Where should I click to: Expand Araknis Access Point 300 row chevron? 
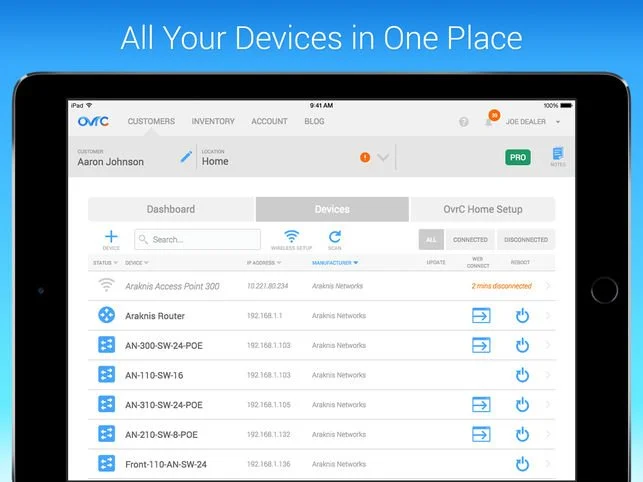click(x=548, y=286)
